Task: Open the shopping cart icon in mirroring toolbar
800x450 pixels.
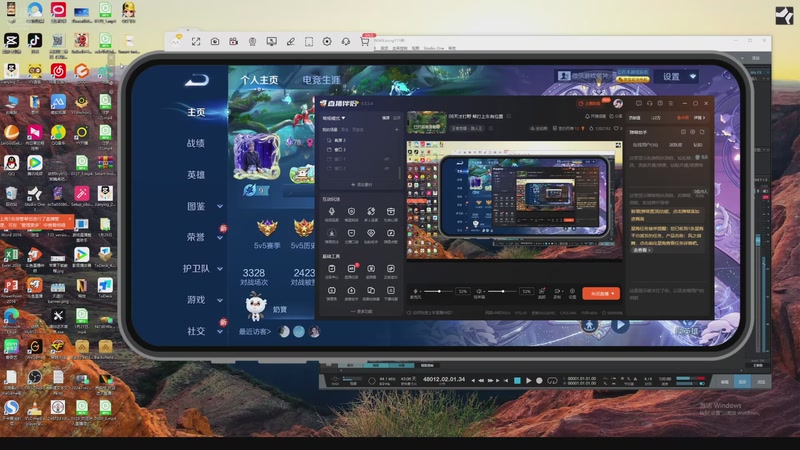Action: (365, 42)
